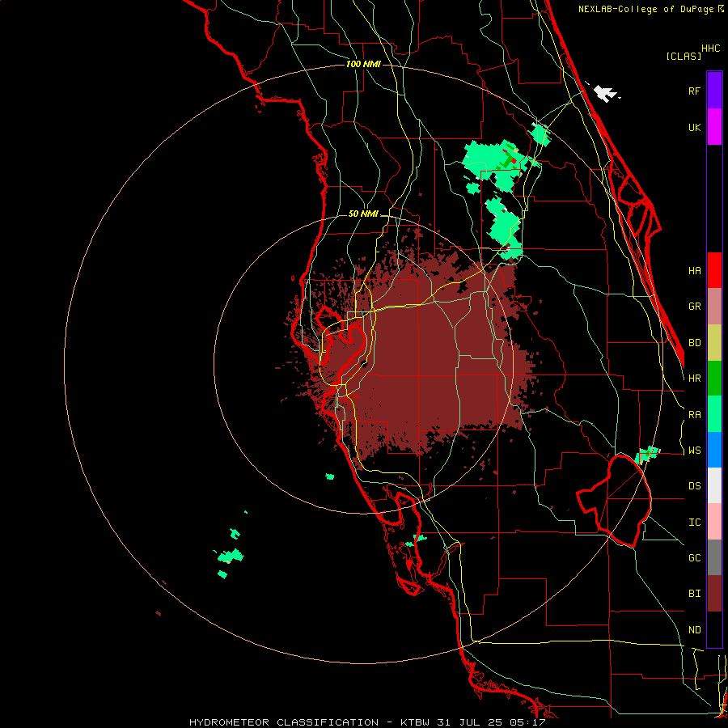This screenshot has width=728, height=728.
Task: Click the white echo blob near the northeast coast
Action: (x=604, y=92)
